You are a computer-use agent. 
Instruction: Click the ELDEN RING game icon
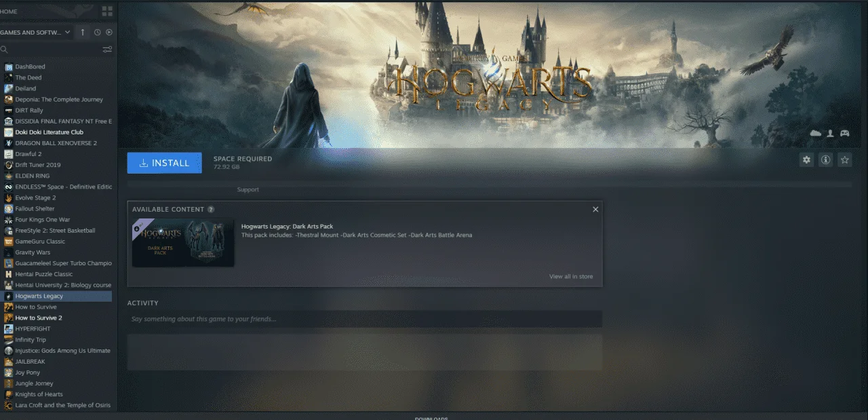point(8,176)
